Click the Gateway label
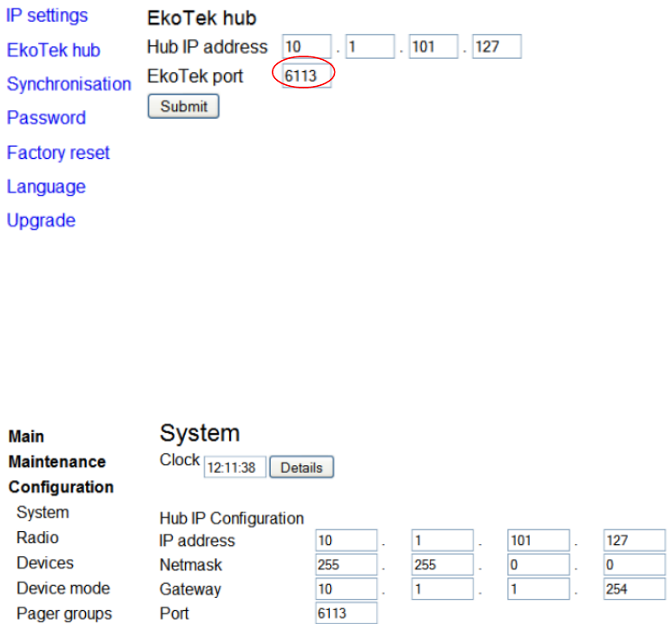The image size is (672, 624). click(190, 589)
